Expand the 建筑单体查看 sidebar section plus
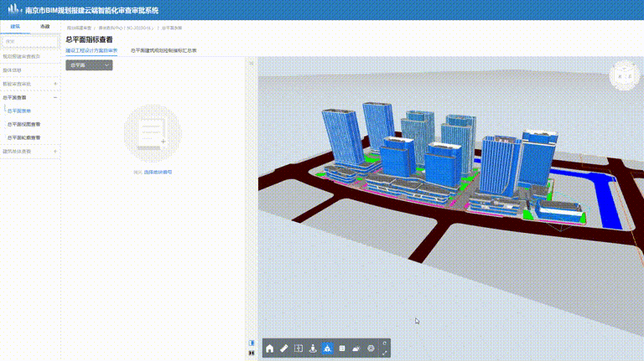Screen dimensions: 644x361 click(55, 152)
